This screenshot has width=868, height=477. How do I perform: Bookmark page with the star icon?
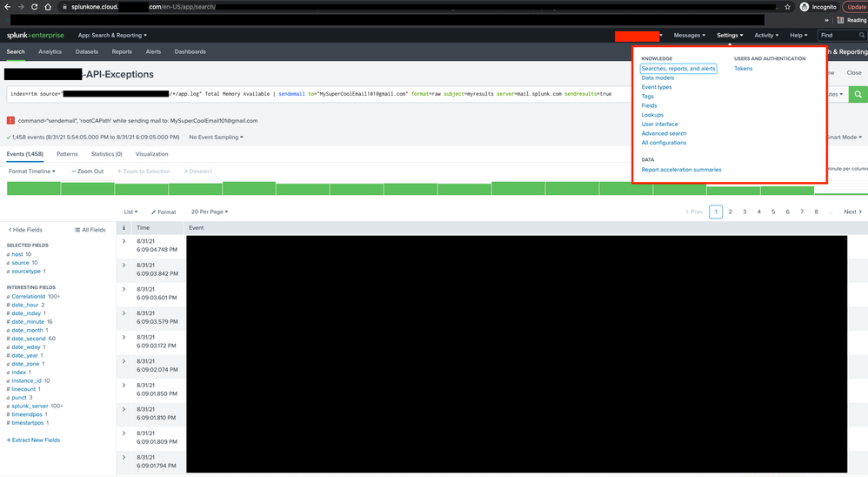pos(787,7)
